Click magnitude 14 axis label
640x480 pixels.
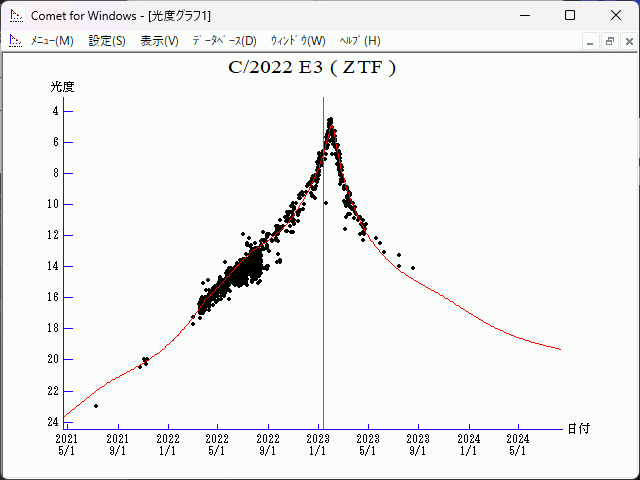(53, 266)
